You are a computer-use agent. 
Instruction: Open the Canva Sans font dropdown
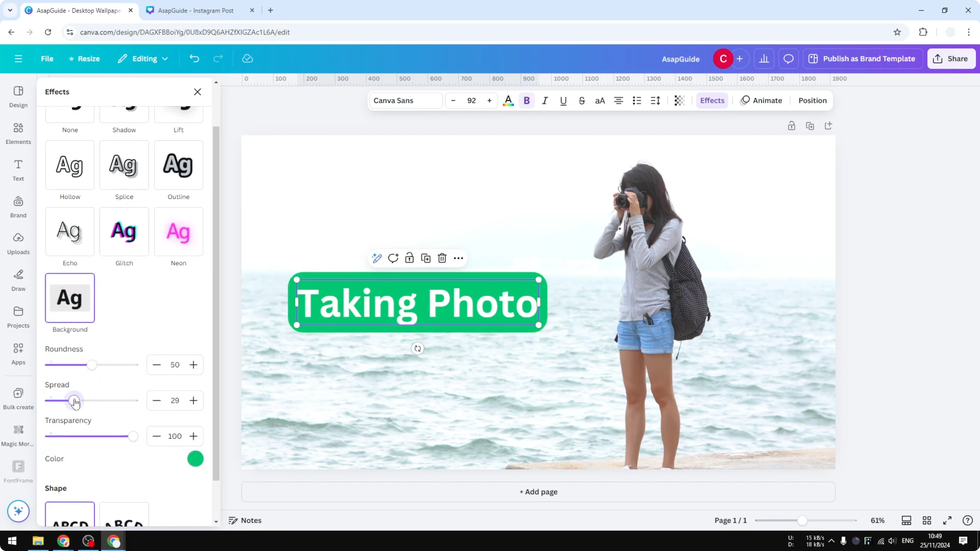click(405, 100)
